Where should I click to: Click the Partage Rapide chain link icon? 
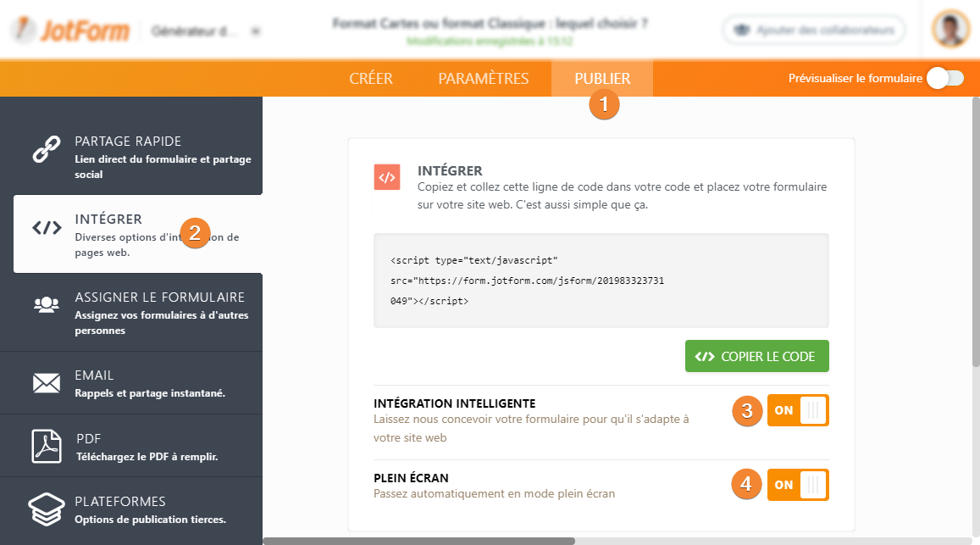tap(47, 149)
